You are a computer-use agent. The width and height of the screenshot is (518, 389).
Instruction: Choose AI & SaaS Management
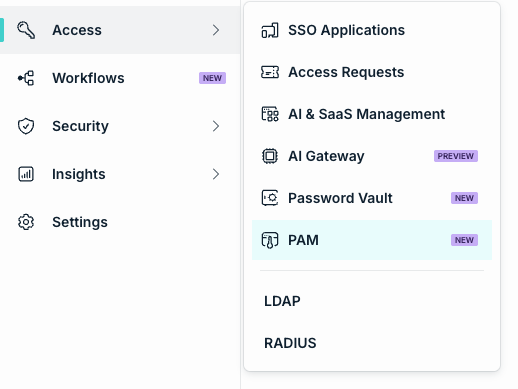[372, 114]
